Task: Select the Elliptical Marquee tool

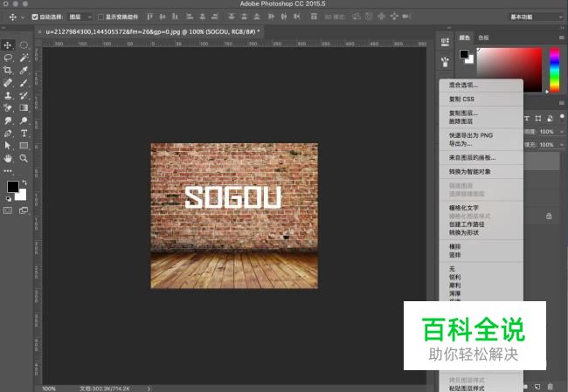Action: 24,45
